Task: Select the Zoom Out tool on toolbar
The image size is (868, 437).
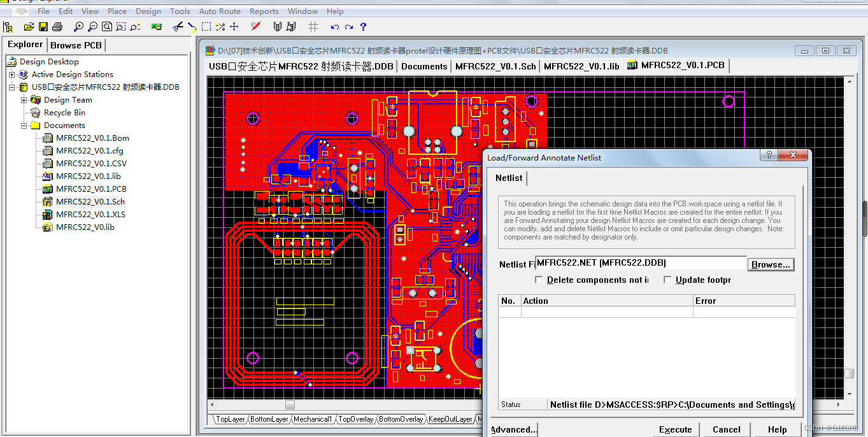Action: (x=92, y=27)
